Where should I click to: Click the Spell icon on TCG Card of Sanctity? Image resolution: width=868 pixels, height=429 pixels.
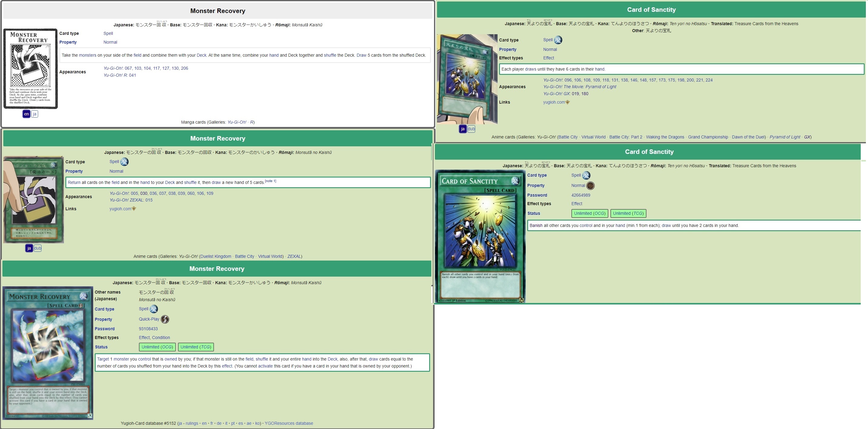[586, 175]
